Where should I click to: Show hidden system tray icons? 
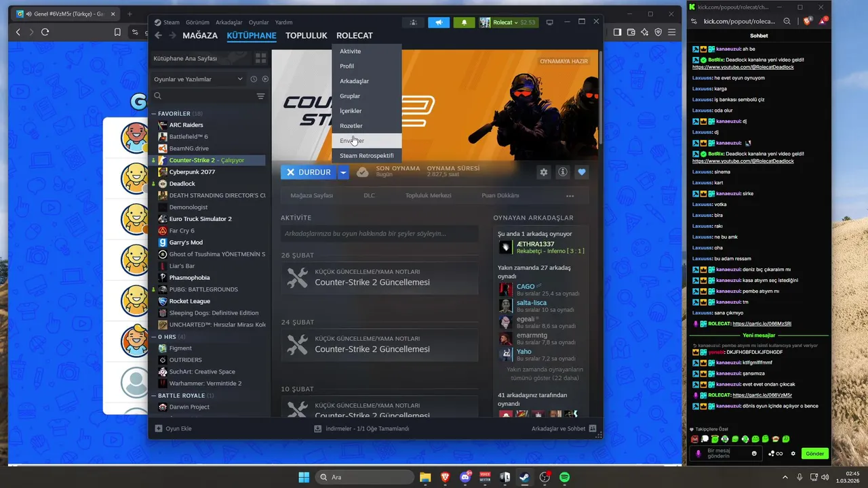coord(785,477)
